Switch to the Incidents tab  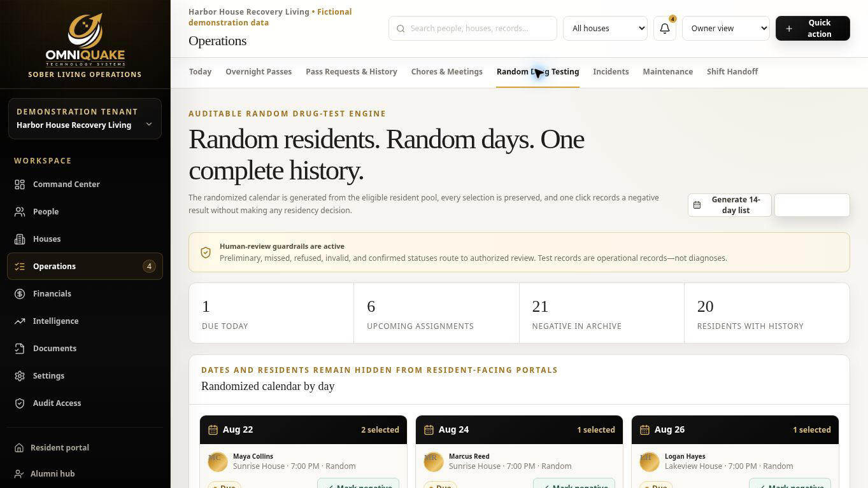(x=611, y=72)
